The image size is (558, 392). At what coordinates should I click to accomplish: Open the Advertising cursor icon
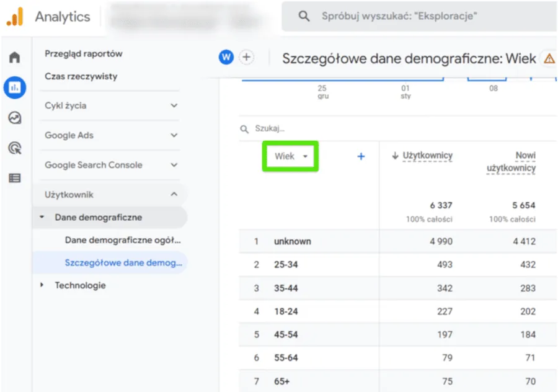point(15,148)
